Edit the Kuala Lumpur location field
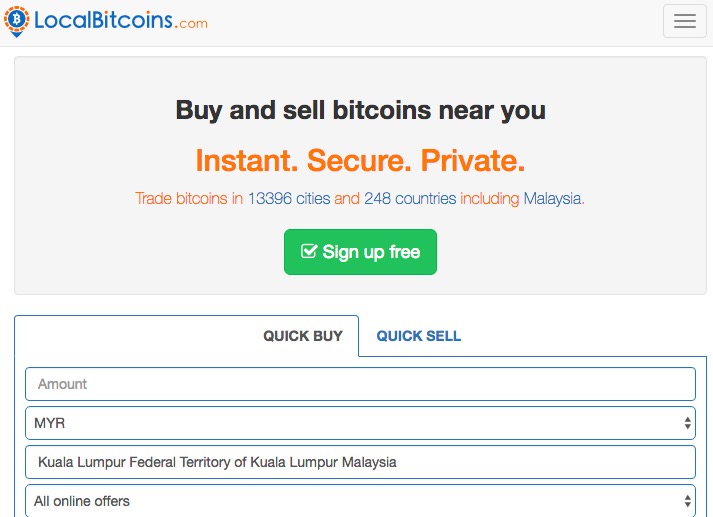This screenshot has width=713, height=517. coord(361,462)
